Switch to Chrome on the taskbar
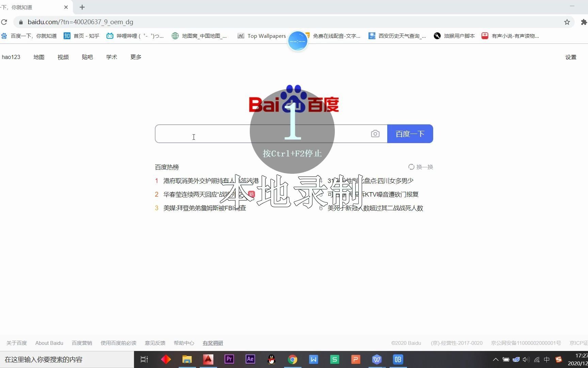Screen dimensions: 588x368 tap(293, 359)
